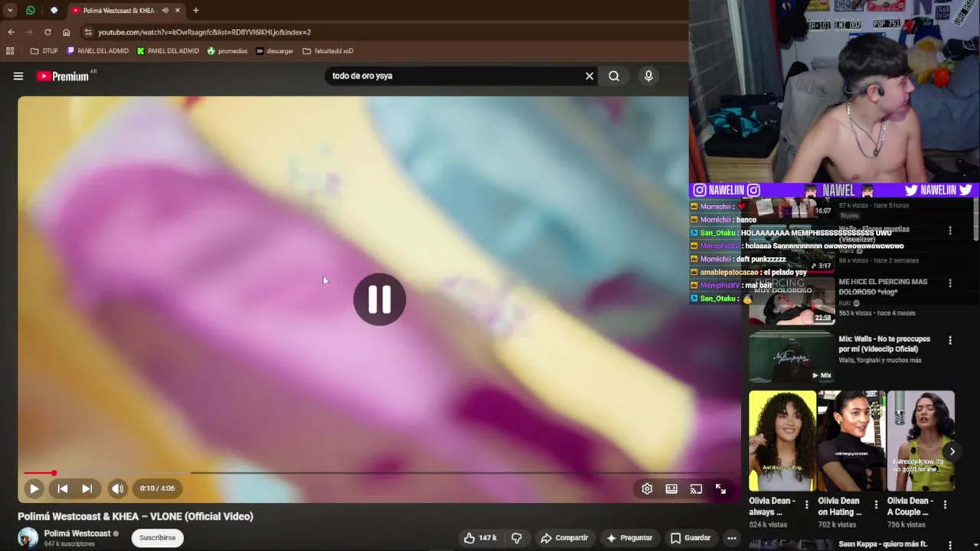Start voice search with microphone icon
The image size is (980, 551).
pyautogui.click(x=648, y=76)
